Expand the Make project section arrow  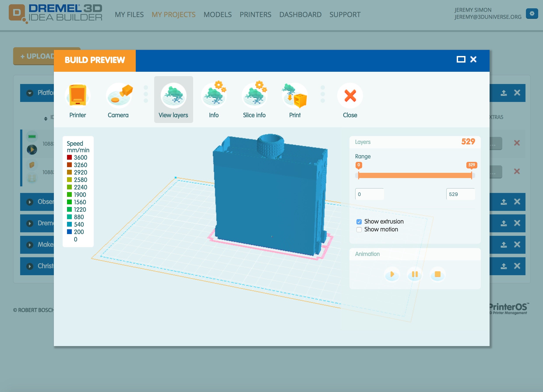coord(30,245)
